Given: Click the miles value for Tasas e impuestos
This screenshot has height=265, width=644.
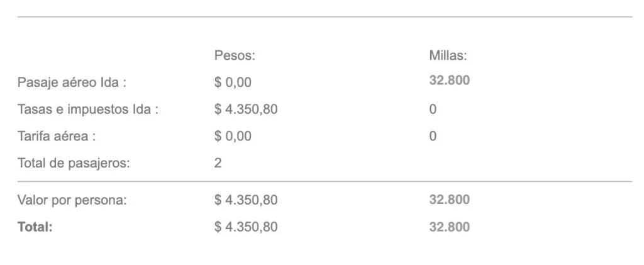Looking at the screenshot, I should tap(433, 110).
